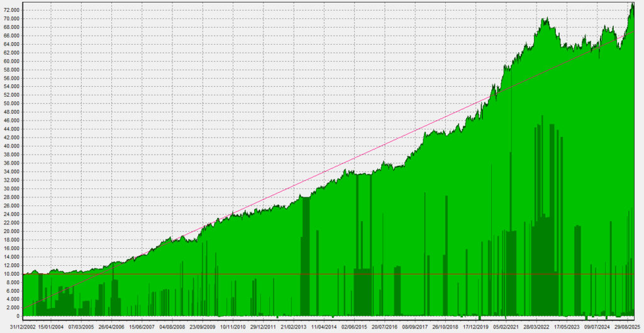Click the 20.000 value on the vertical axis
Viewport: 644px width, 333px height.
(x=13, y=231)
